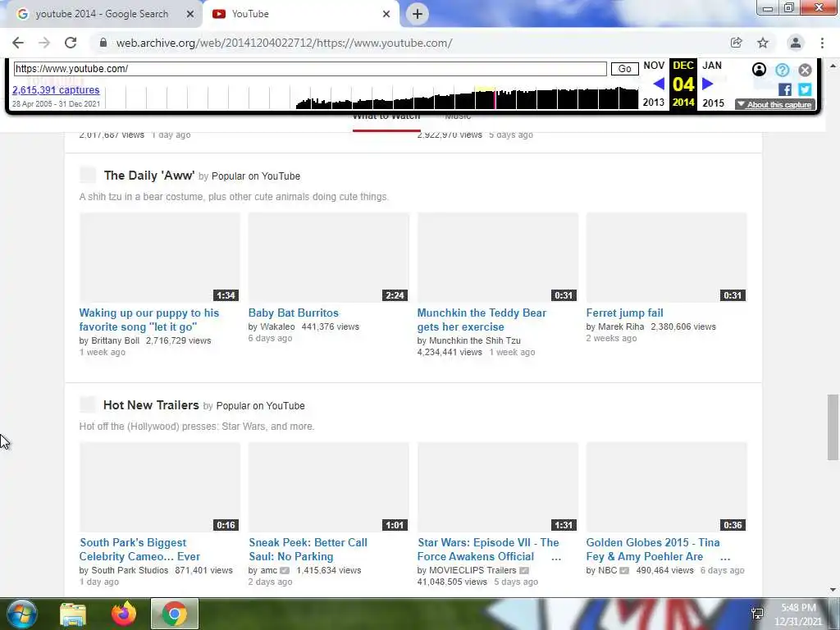Click Hot New Trailers channel avatar icon
Image resolution: width=840 pixels, height=630 pixels.
click(x=88, y=404)
